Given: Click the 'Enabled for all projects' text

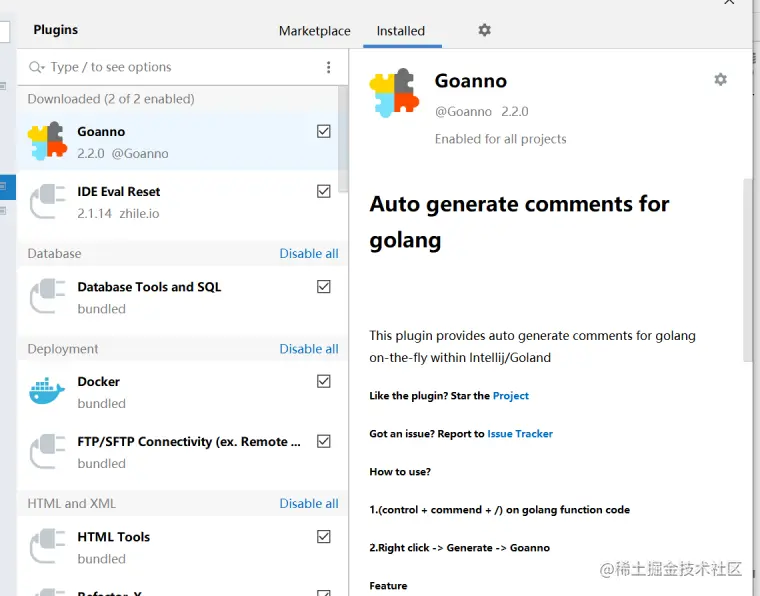Looking at the screenshot, I should (500, 139).
